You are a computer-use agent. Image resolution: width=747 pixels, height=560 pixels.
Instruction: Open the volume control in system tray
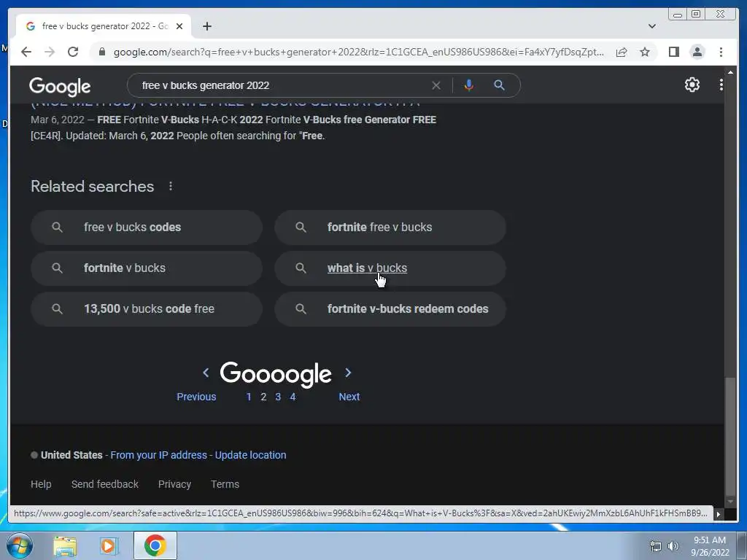coord(673,546)
